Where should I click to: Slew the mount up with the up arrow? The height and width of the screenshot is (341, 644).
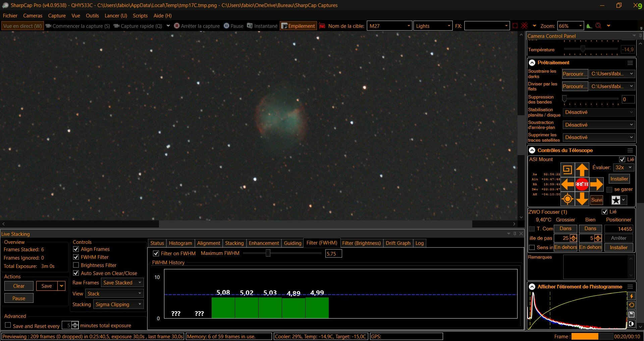click(x=582, y=169)
